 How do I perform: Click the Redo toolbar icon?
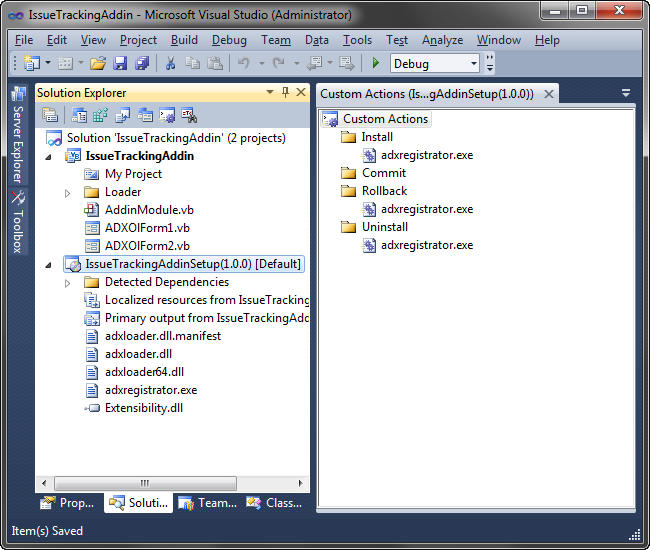pos(279,63)
